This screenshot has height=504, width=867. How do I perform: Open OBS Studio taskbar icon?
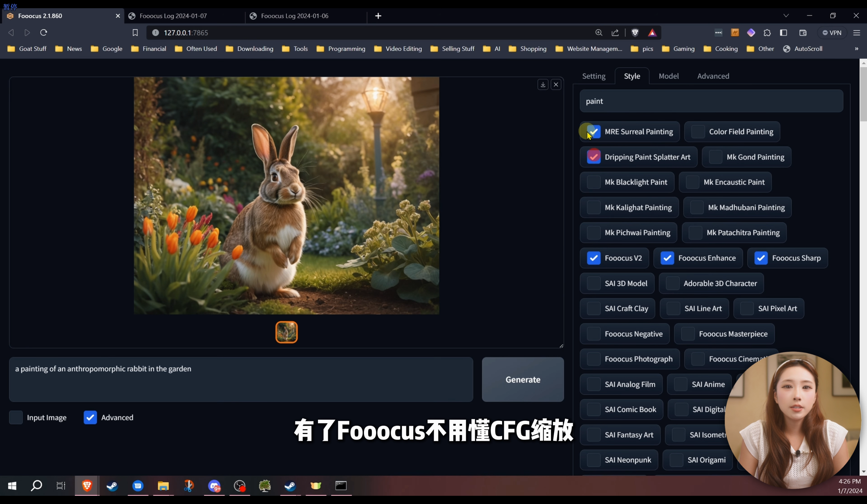(239, 486)
